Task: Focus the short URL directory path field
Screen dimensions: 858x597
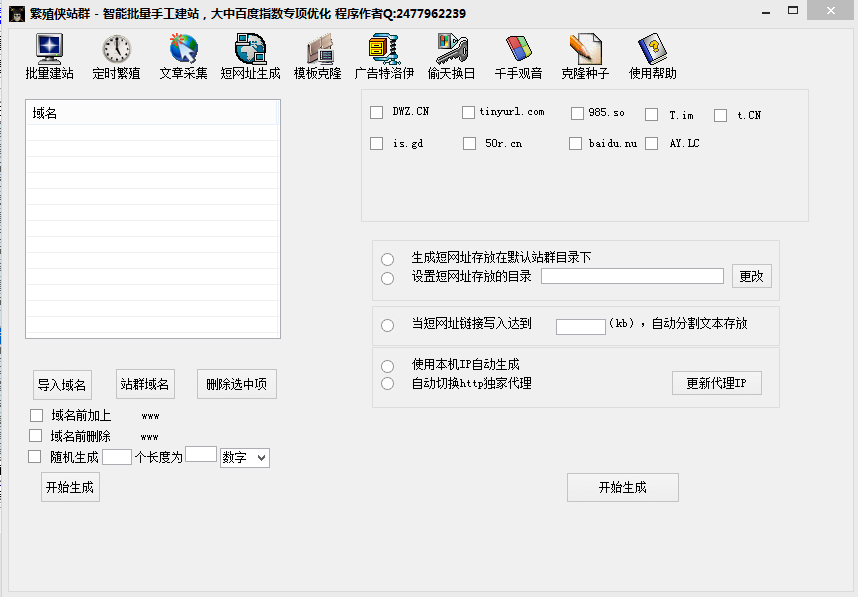Action: point(632,276)
